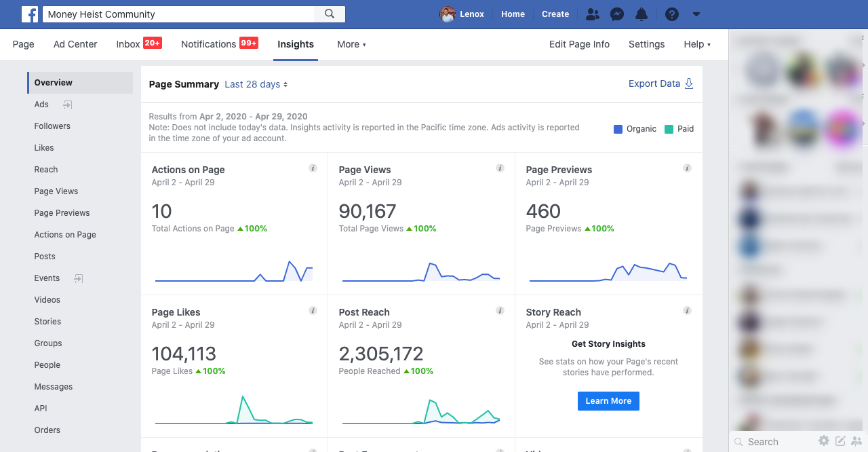This screenshot has height=452, width=868.
Task: Open the notifications bell icon
Action: coord(642,14)
